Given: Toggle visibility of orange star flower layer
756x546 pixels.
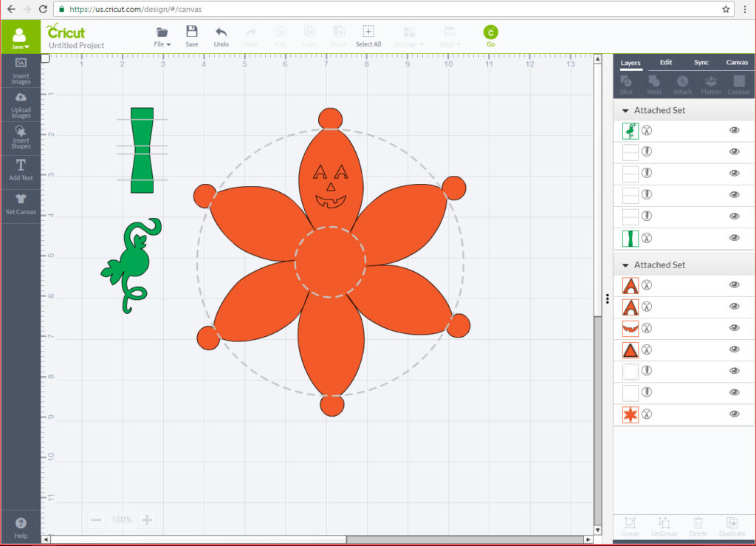Looking at the screenshot, I should pyautogui.click(x=734, y=414).
